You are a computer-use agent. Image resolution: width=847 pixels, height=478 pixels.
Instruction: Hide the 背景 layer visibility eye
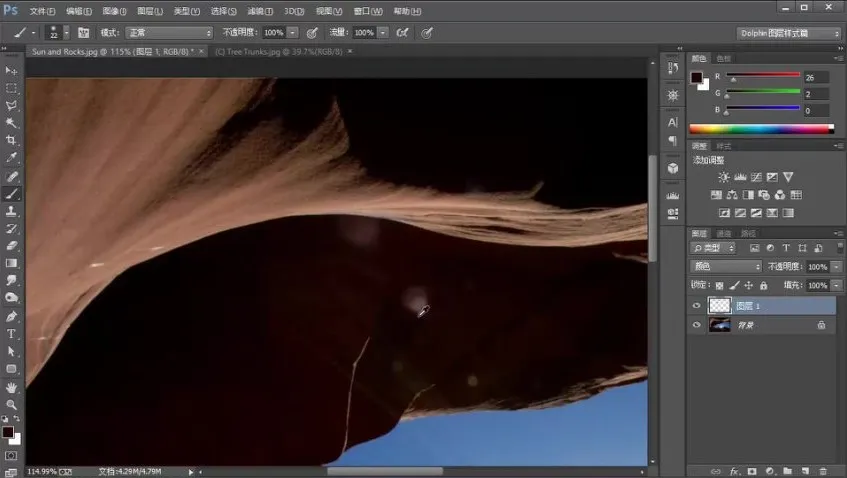697,325
